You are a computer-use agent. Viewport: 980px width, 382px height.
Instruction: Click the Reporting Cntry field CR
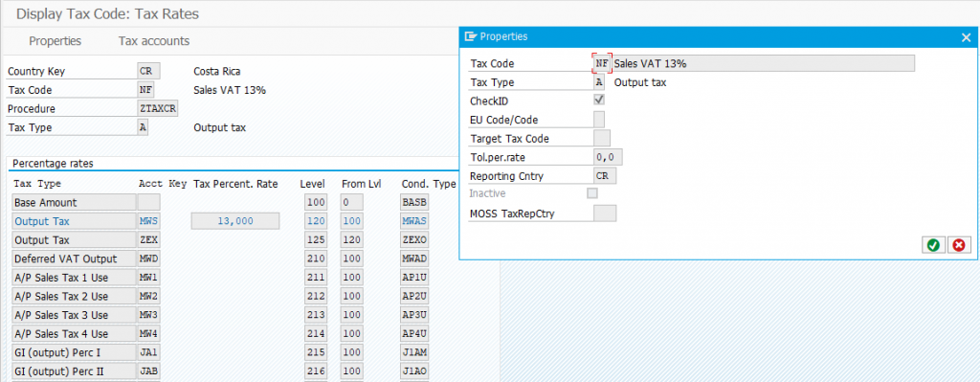coord(605,176)
